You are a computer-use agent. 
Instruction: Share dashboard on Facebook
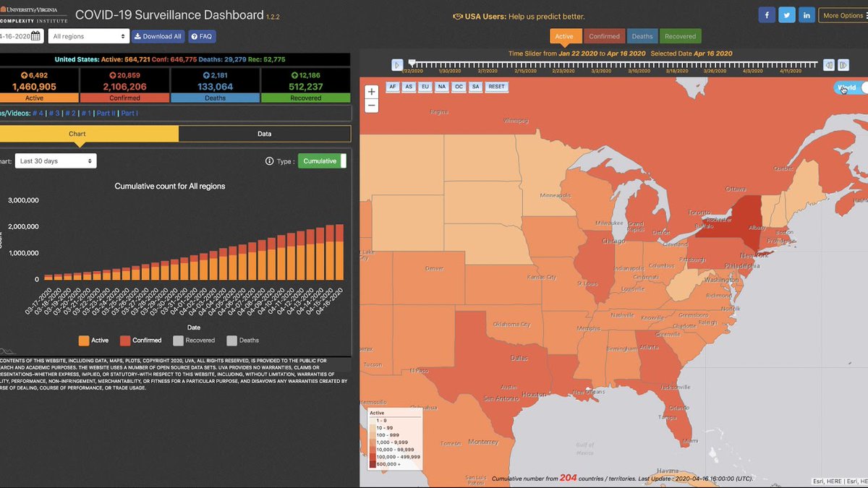pos(767,15)
